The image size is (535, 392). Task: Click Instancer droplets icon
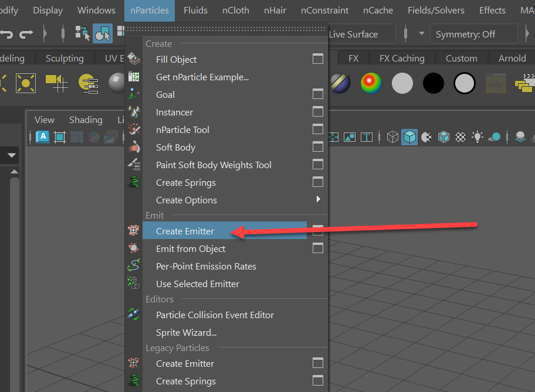click(x=134, y=111)
